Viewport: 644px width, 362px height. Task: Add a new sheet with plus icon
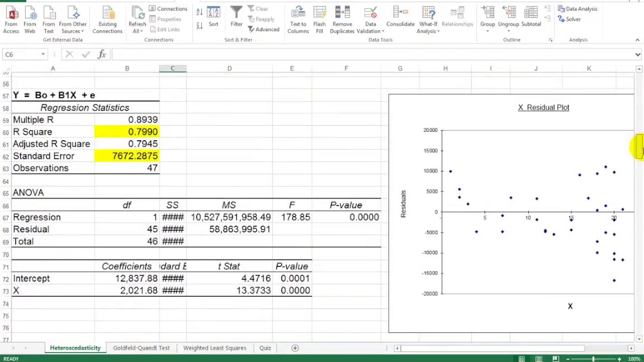click(295, 348)
